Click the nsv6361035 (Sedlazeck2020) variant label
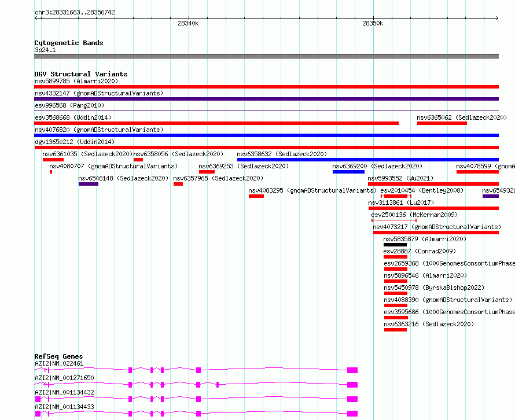 coord(87,154)
